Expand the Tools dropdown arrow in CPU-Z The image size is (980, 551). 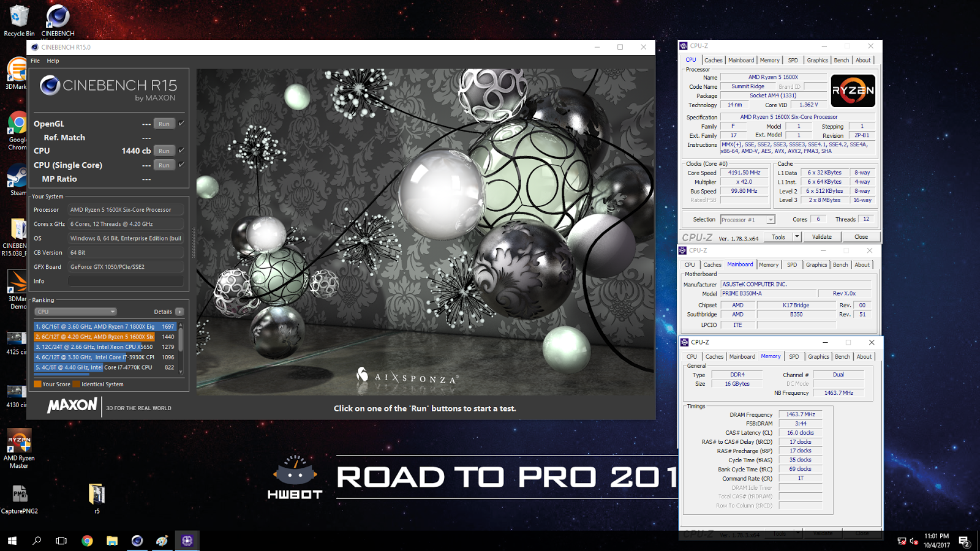pos(797,237)
